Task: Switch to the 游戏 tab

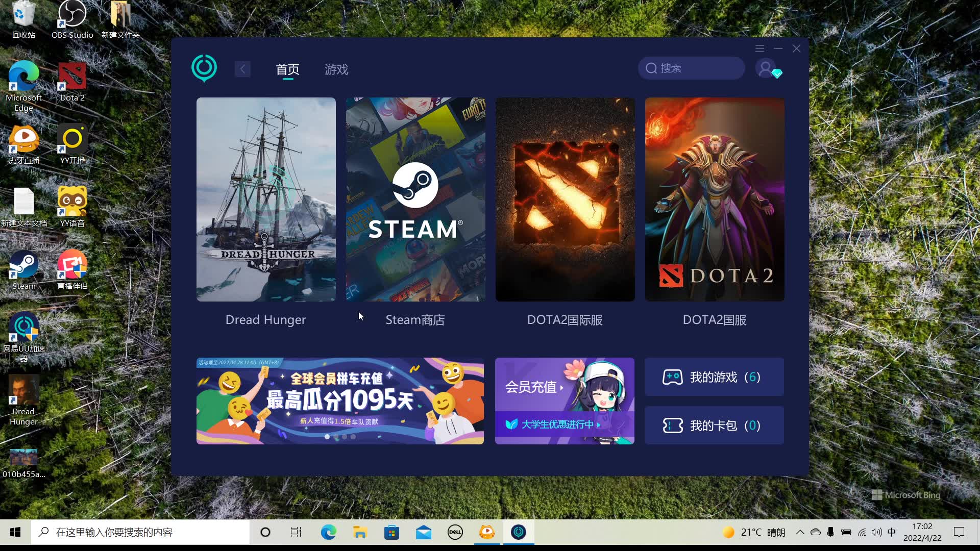Action: (336, 69)
